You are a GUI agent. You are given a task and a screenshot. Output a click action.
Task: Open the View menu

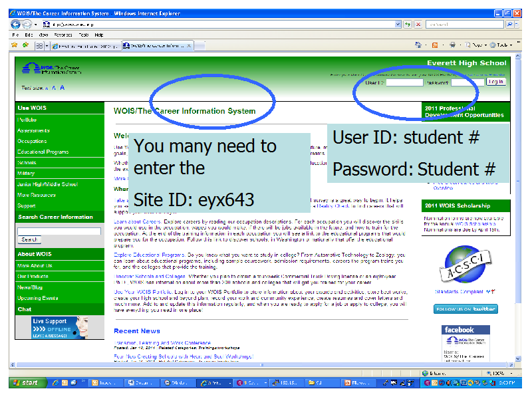pyautogui.click(x=43, y=35)
